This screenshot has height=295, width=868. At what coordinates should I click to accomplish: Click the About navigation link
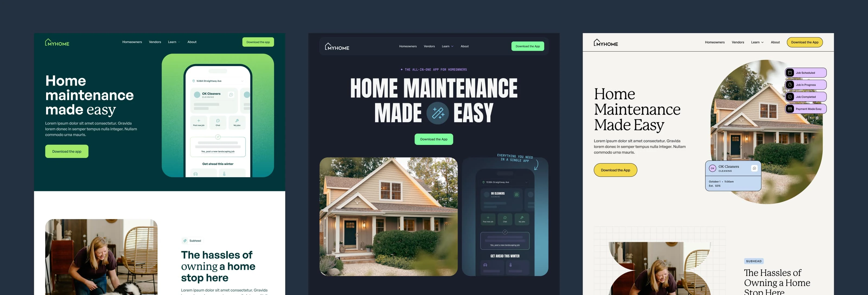192,42
